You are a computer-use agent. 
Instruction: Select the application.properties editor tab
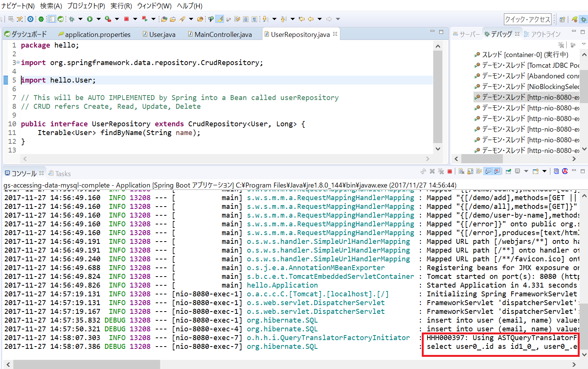coord(97,35)
